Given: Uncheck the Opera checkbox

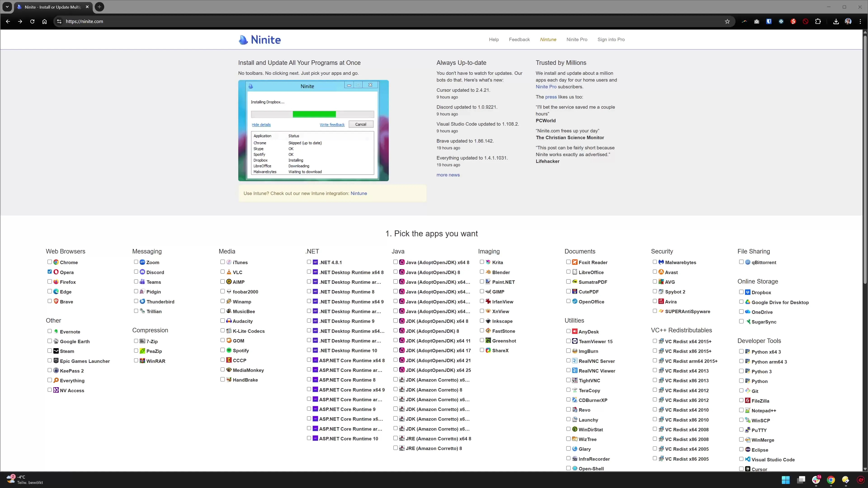Looking at the screenshot, I should click(x=49, y=272).
